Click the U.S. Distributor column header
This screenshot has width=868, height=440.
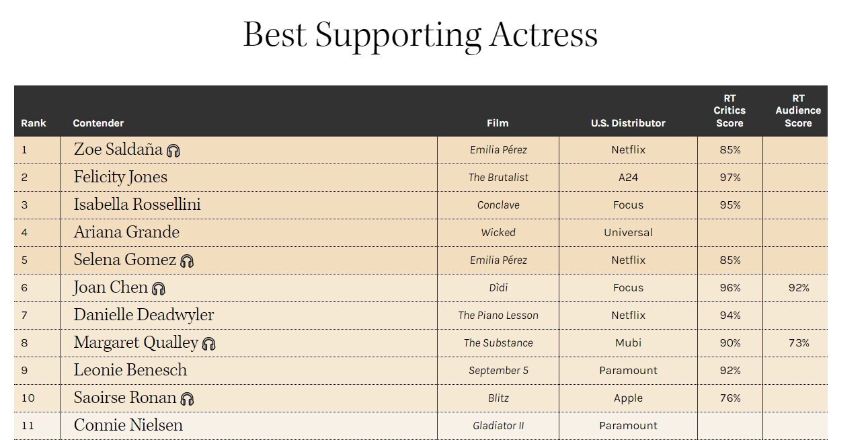coord(628,123)
